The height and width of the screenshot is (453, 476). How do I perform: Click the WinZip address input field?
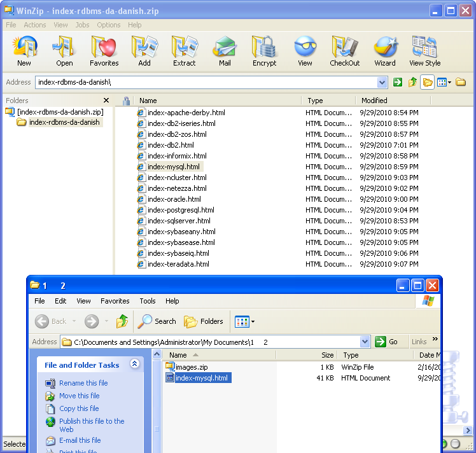click(x=206, y=82)
